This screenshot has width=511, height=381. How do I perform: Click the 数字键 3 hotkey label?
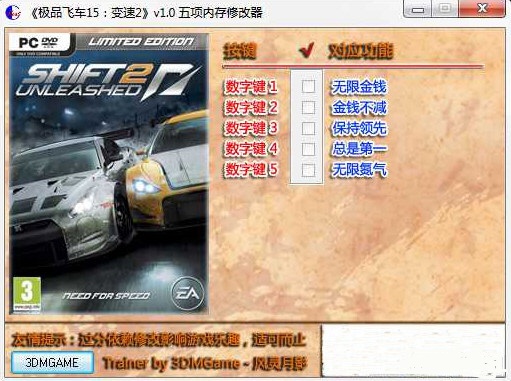point(251,128)
